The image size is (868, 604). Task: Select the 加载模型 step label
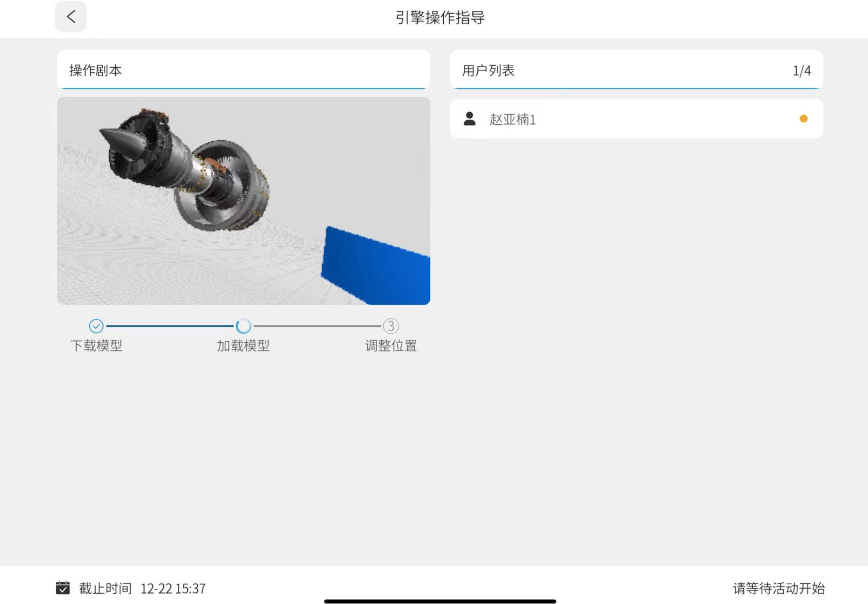(x=243, y=345)
